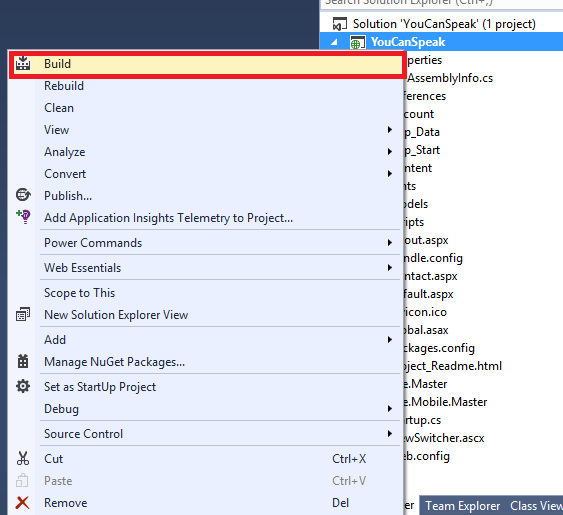Expand submenu arrow next to Web Essentials
Screen dimensions: 563x515
pos(390,268)
